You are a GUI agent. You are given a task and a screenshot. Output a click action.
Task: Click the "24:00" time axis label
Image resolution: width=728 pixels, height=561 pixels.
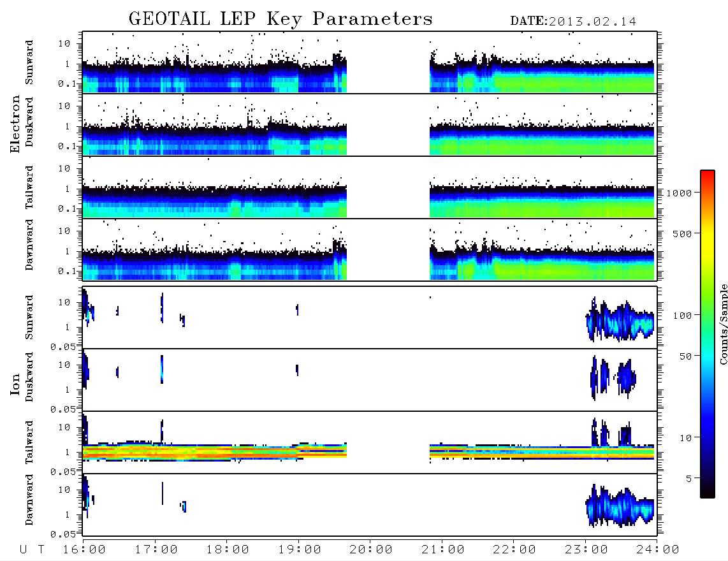tap(658, 550)
